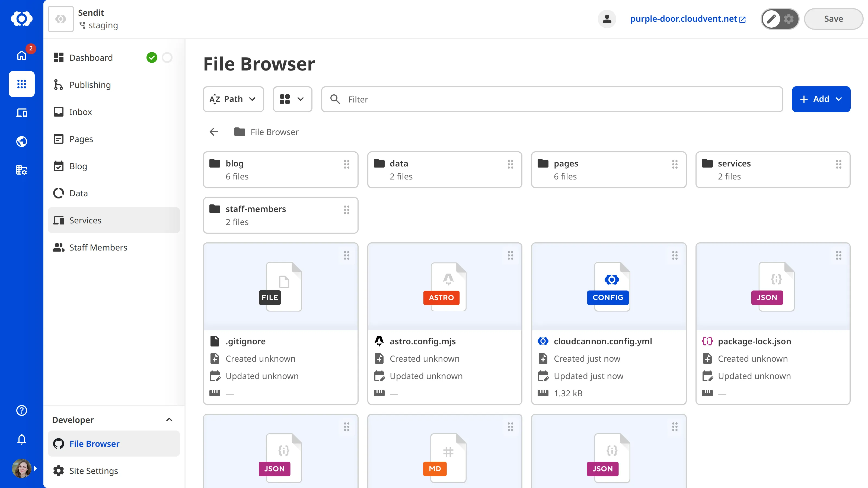Go to Publishing in sidebar
This screenshot has width=868, height=488.
click(x=114, y=85)
